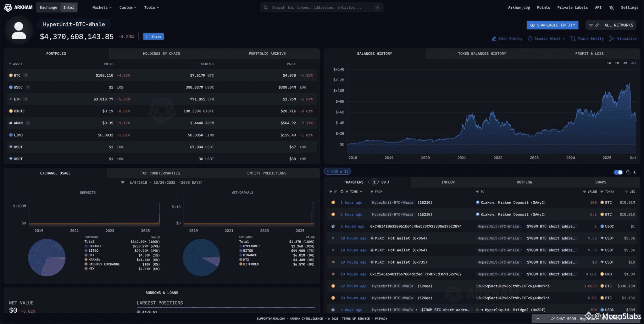Click Trace Entity icon
Viewport: 644px width, 324px height.
[x=573, y=39]
